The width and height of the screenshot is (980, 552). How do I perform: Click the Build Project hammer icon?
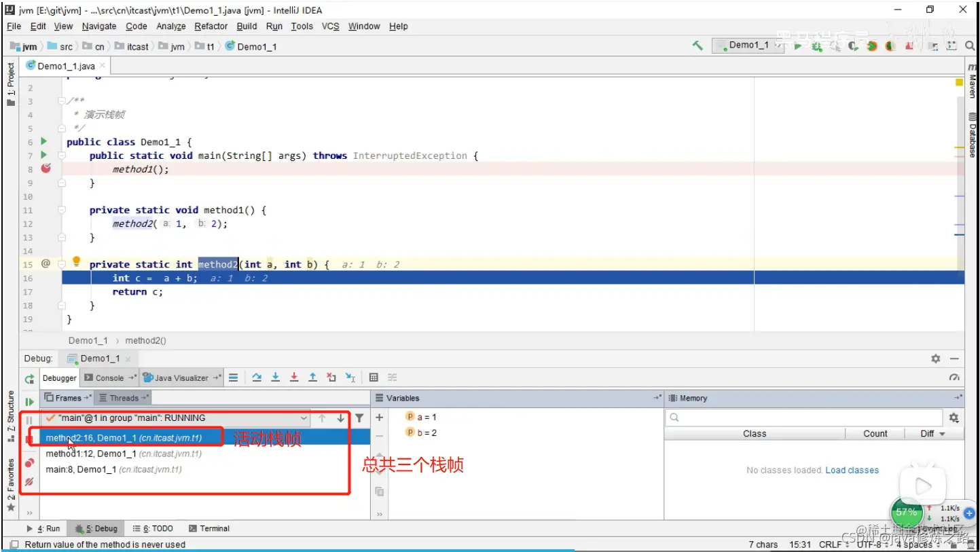697,45
